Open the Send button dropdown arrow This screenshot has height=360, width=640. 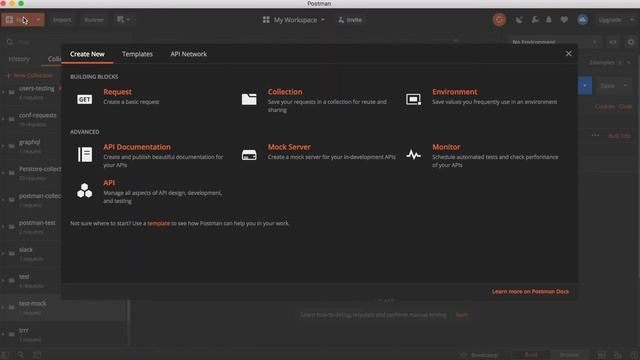pyautogui.click(x=585, y=86)
